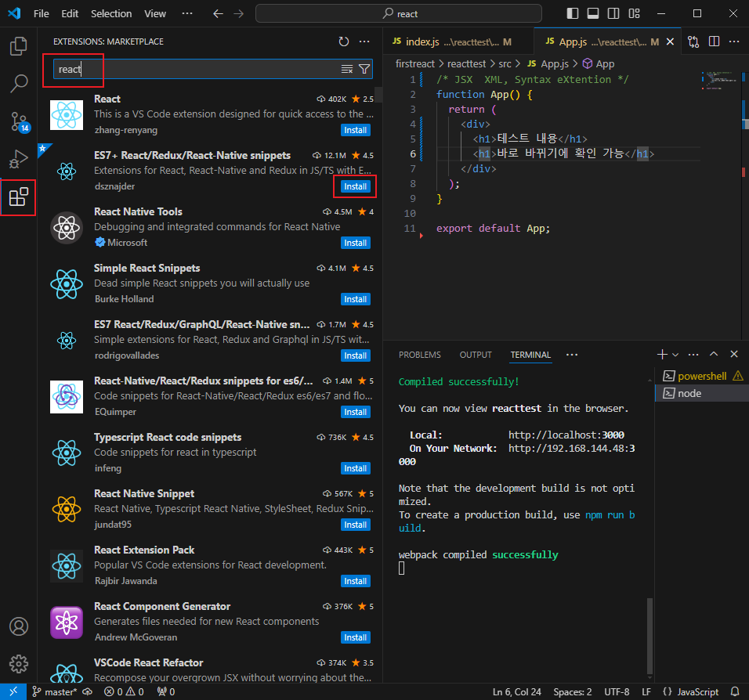Install React Native Tools by Microsoft

pyautogui.click(x=356, y=243)
